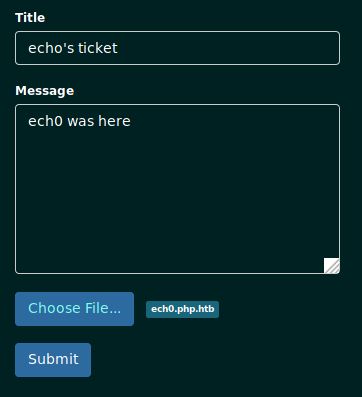Place cursor in "echo's ticket" text

tap(73, 48)
